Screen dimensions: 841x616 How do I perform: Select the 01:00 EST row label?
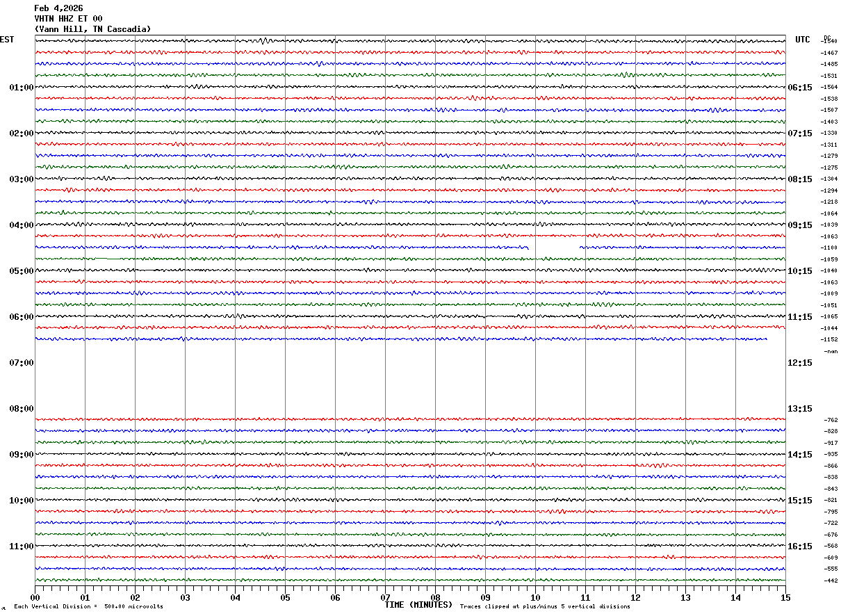click(22, 88)
